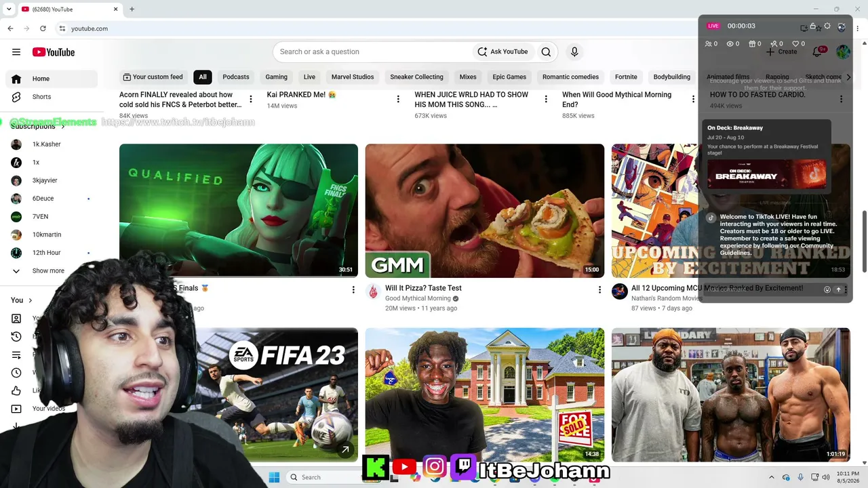Show hidden system tray icons
The width and height of the screenshot is (868, 488).
772,477
